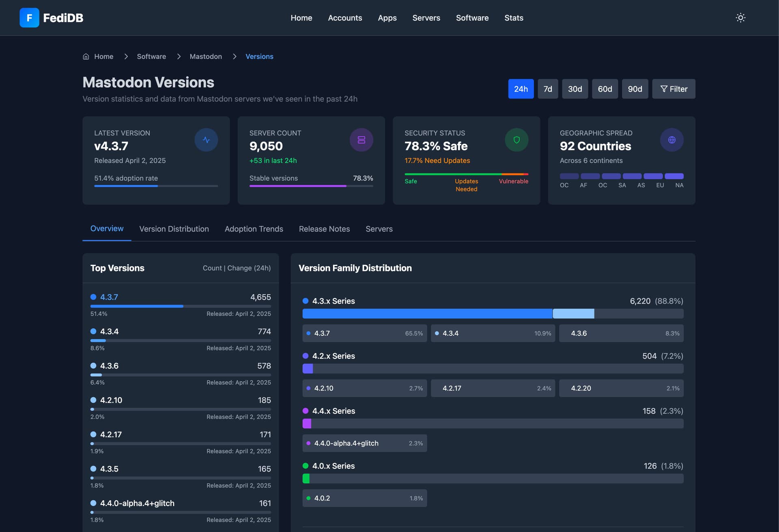Image resolution: width=779 pixels, height=532 pixels.
Task: Click the EU continent bar in Geographic Spread
Action: click(x=653, y=176)
